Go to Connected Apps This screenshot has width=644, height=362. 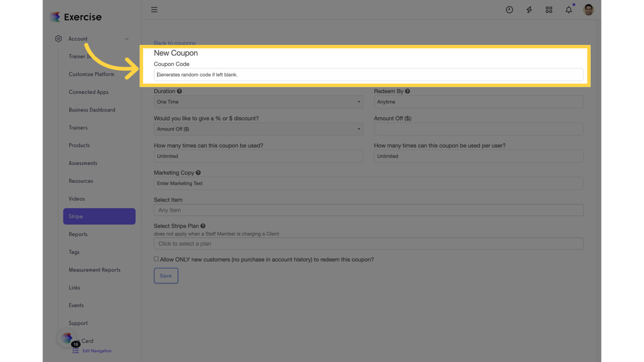(89, 92)
